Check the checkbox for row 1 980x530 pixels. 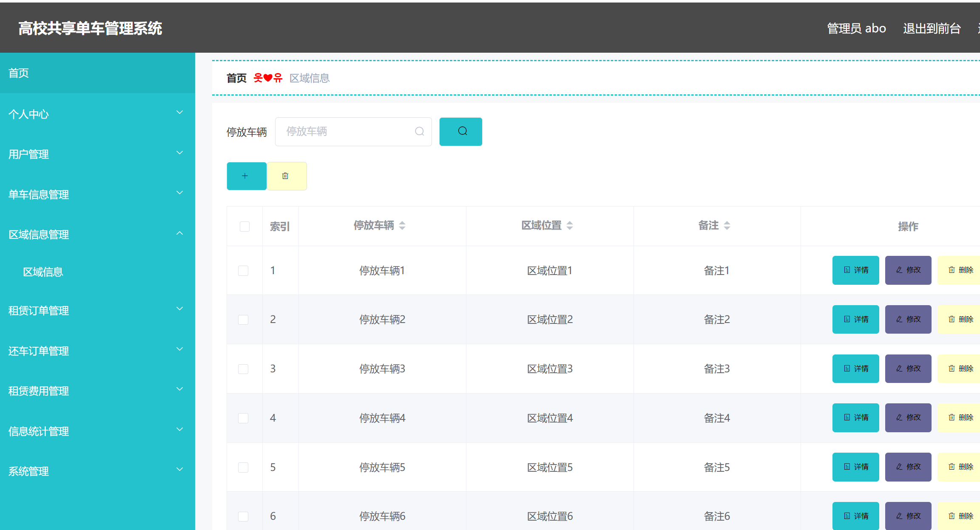point(243,271)
